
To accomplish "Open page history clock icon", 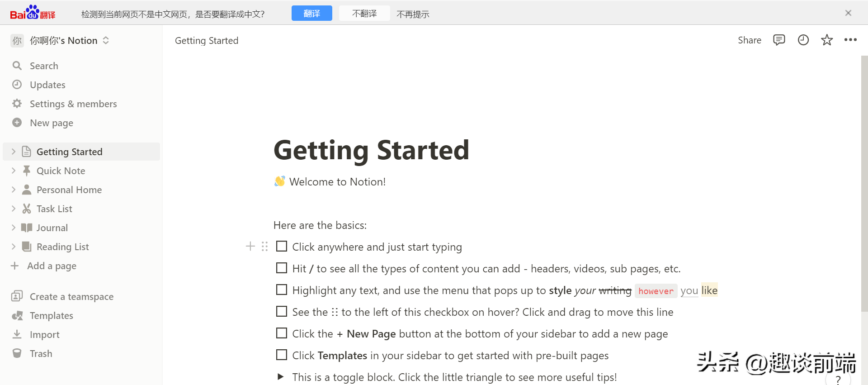I will coord(803,40).
